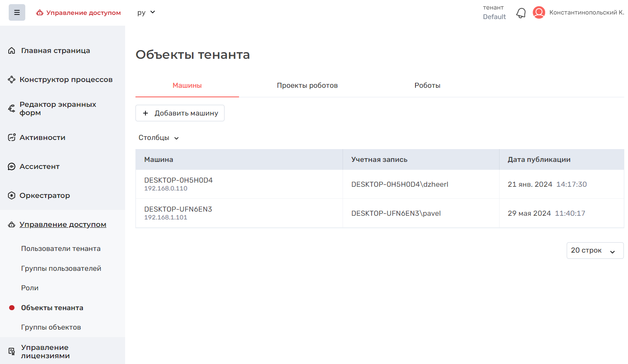Click the Управление лицензиями icon
This screenshot has width=628, height=364.
point(12,352)
